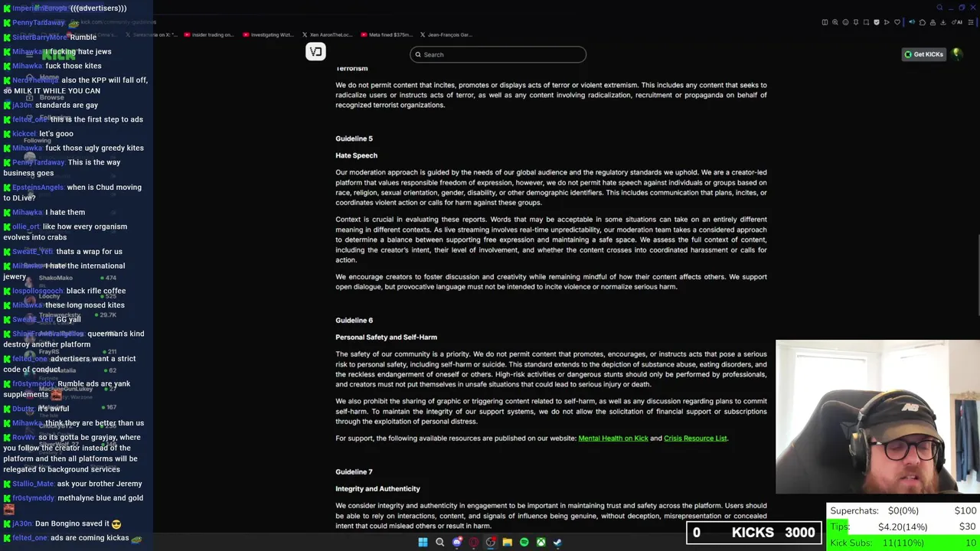The image size is (980, 551).
Task: Switch to 'insider trading on...' browser tab
Action: point(209,34)
